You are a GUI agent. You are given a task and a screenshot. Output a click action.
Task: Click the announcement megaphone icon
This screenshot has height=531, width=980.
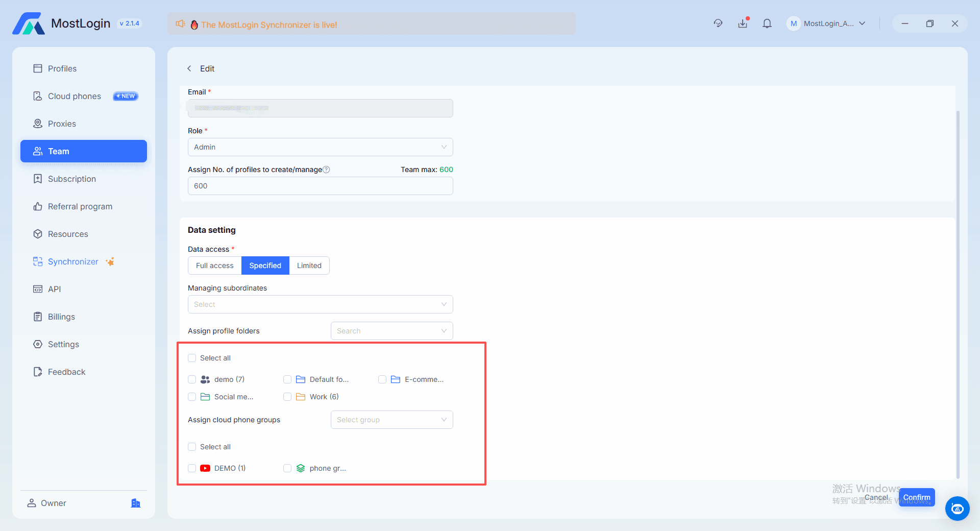[x=180, y=24]
